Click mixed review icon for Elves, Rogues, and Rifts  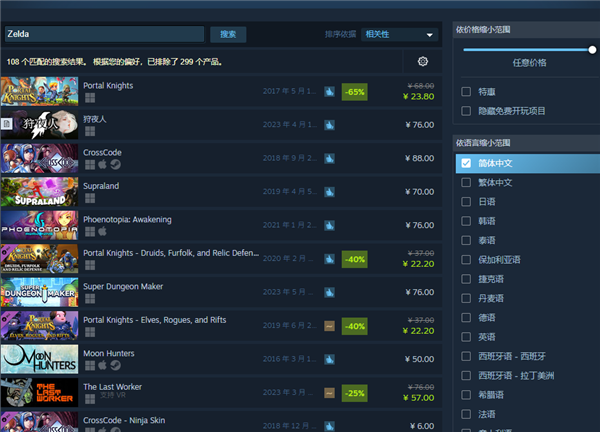click(329, 326)
